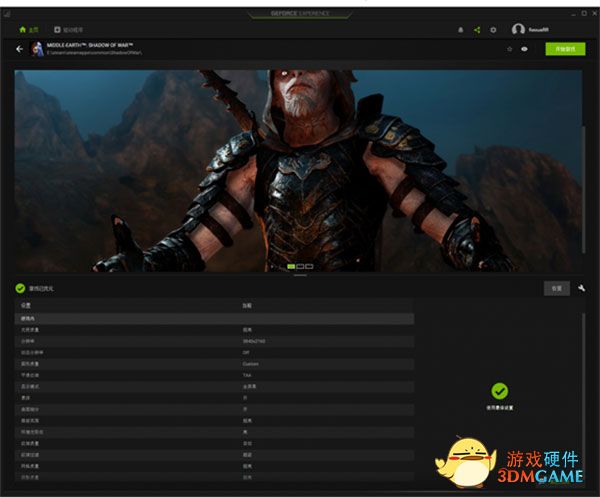Click the account username next to avatar

point(539,30)
